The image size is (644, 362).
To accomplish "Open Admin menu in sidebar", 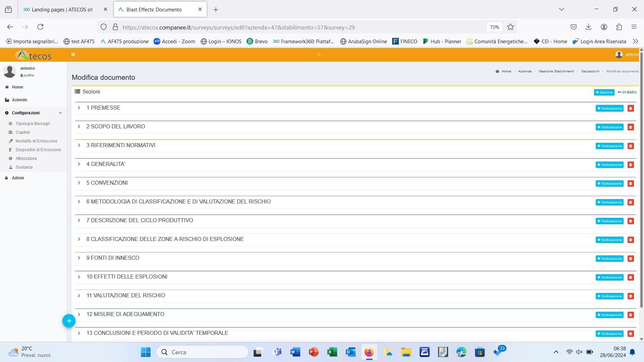I will click(x=18, y=178).
